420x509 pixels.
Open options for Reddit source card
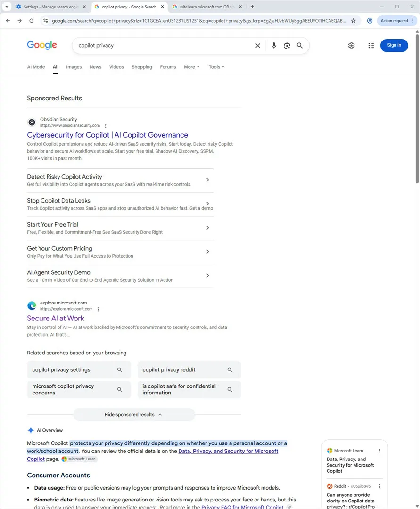coord(379,486)
